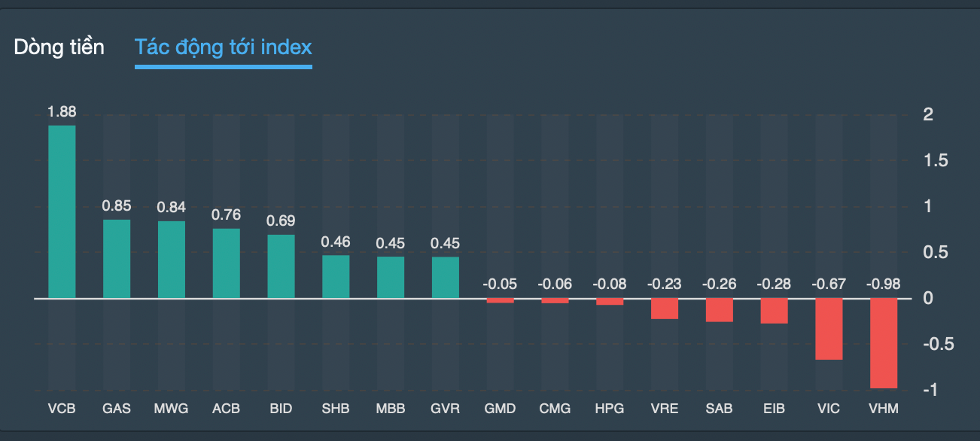
Task: Click the GMD ticker label
Action: click(500, 409)
